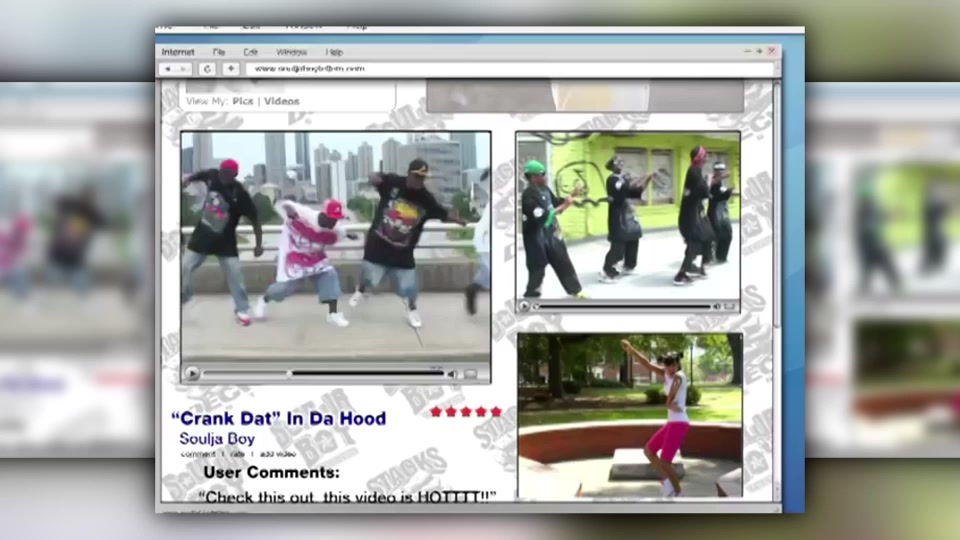Mute the green-wall video's volume icon
Screen dimensions: 960x540
716,306
